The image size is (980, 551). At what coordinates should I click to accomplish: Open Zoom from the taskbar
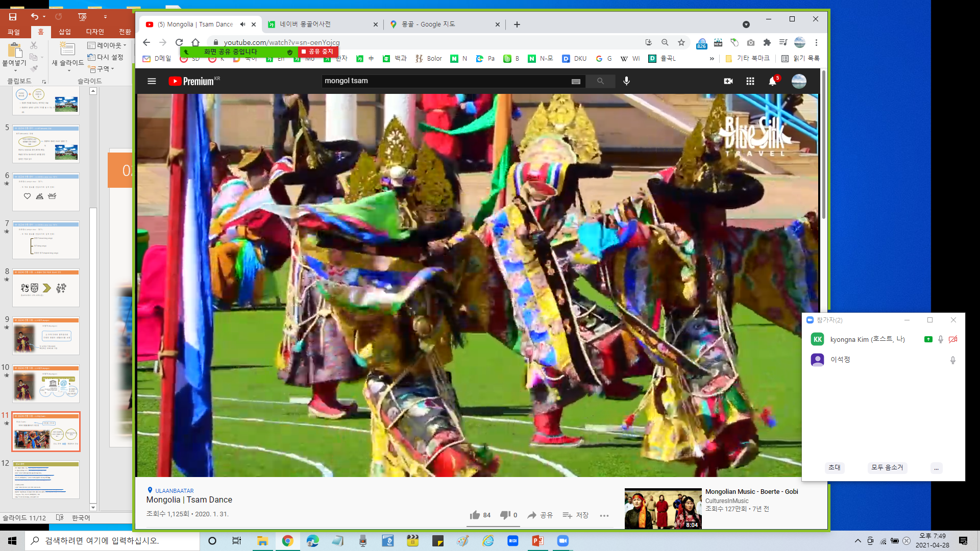pos(562,541)
